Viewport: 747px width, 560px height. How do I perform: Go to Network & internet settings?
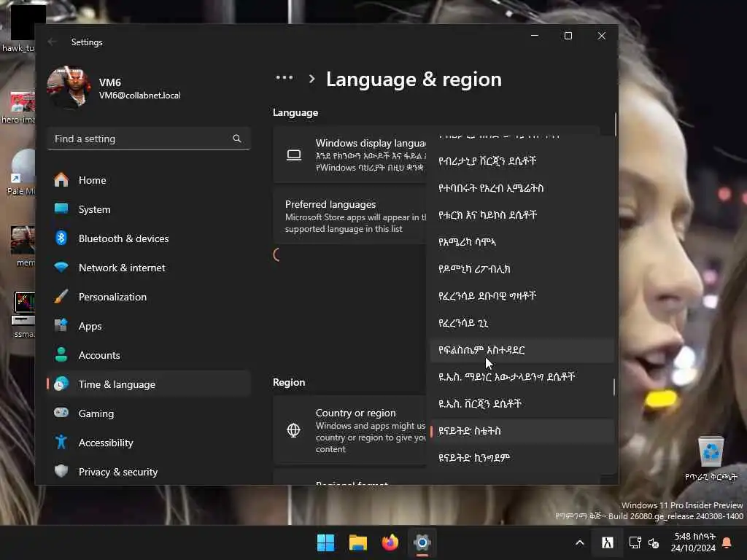[x=149, y=268]
